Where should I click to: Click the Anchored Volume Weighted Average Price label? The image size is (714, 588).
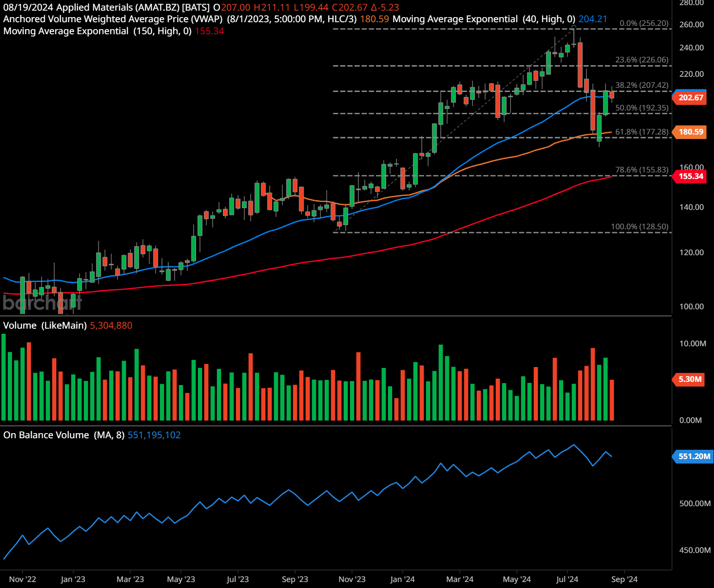113,19
